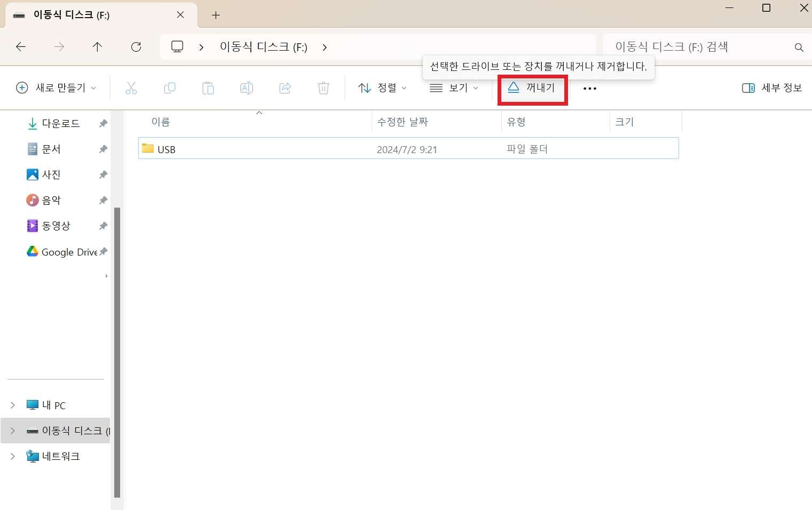This screenshot has width=812, height=510.
Task: Click the pin icon next to 동영상
Action: pyautogui.click(x=103, y=226)
